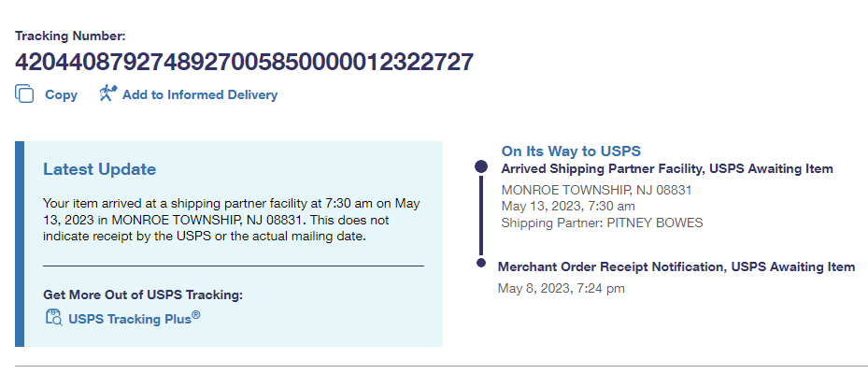Click the Get More Out of USPS Tracking heading
868x374 pixels.
click(x=143, y=295)
